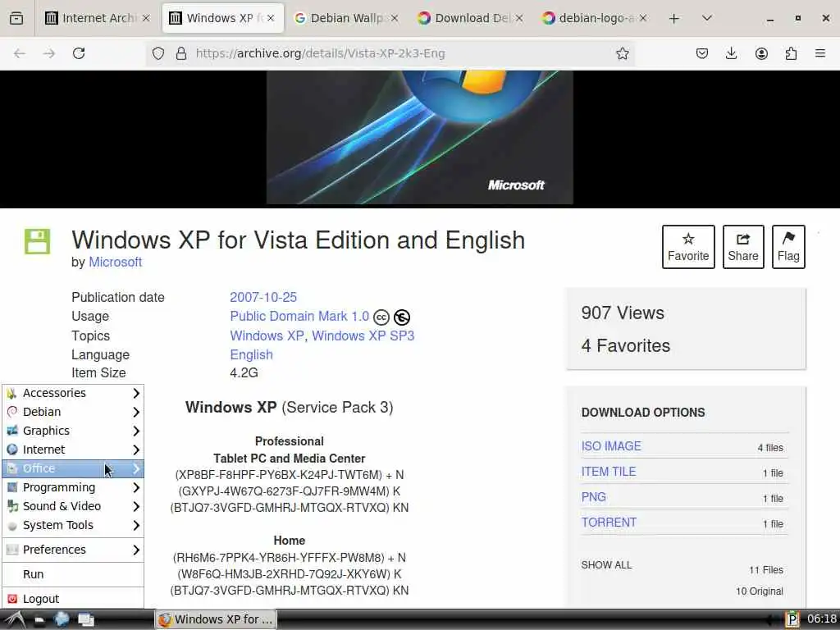Open the Firefox hamburger menu

point(820,53)
